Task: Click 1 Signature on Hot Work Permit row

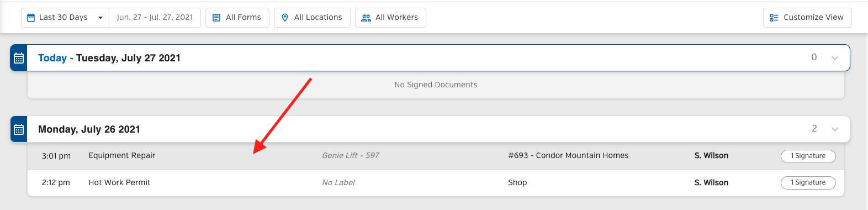Action: 808,182
